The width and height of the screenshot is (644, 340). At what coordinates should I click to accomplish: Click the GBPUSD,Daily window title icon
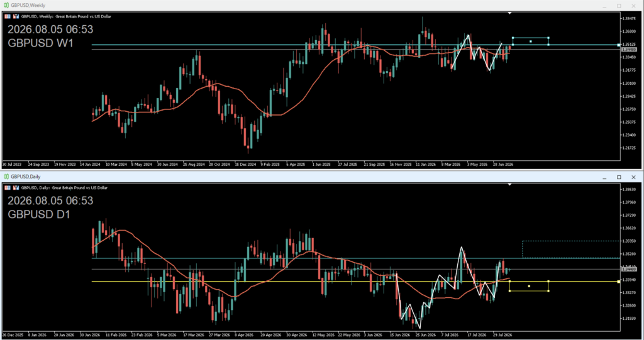pos(6,177)
